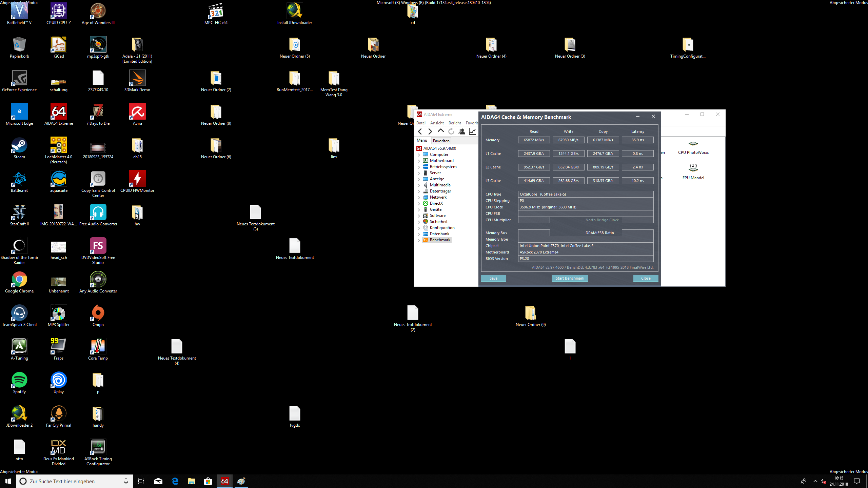Expand the Multimedia tree node

pyautogui.click(x=419, y=185)
